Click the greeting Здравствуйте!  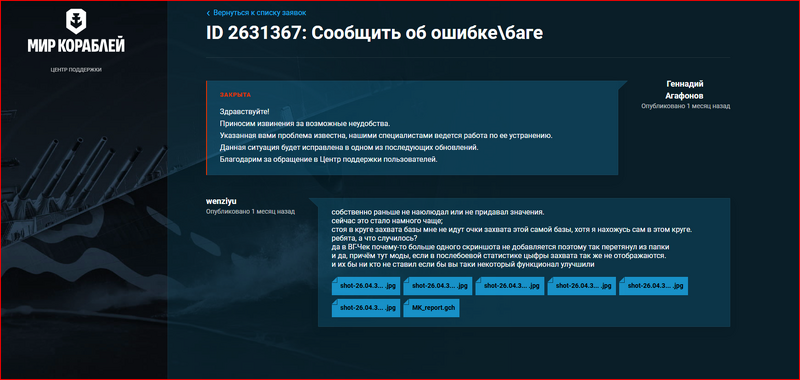(x=244, y=111)
